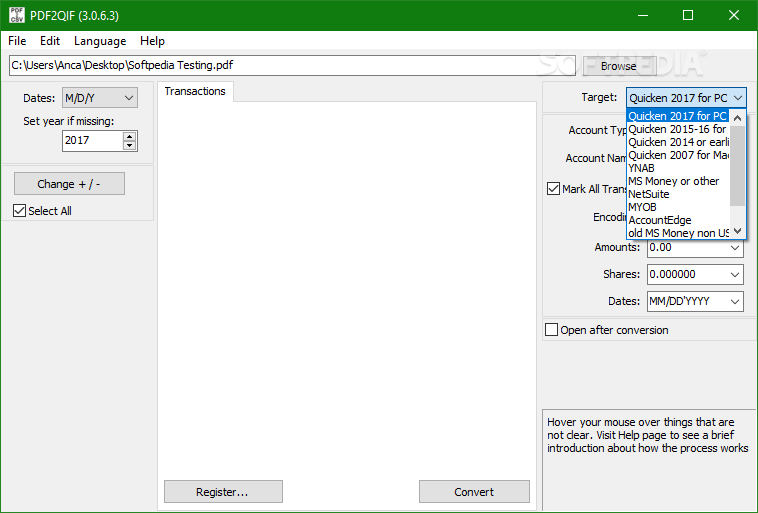Select MS Money or other option
The width and height of the screenshot is (758, 513).
point(678,181)
